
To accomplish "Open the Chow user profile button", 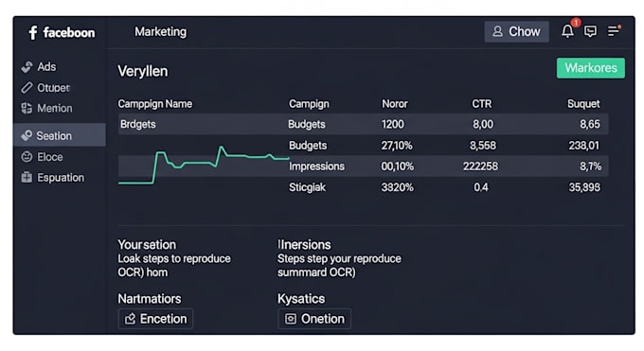I will coord(516,31).
